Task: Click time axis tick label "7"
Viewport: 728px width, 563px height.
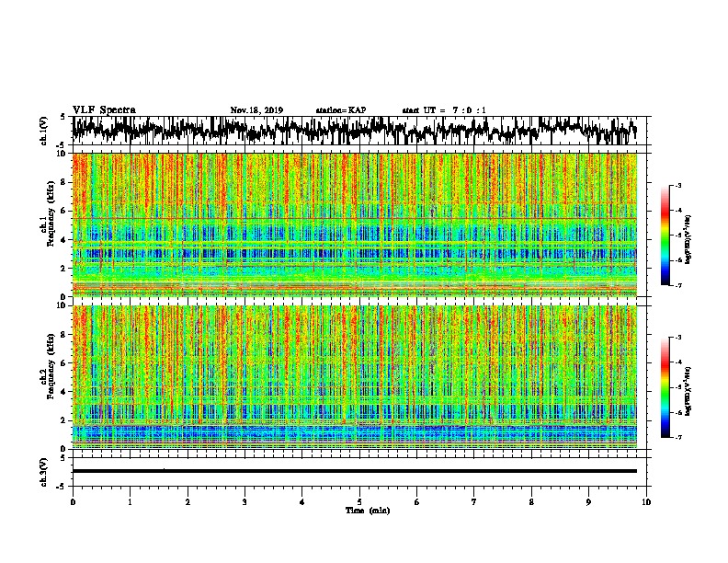Action: [474, 502]
